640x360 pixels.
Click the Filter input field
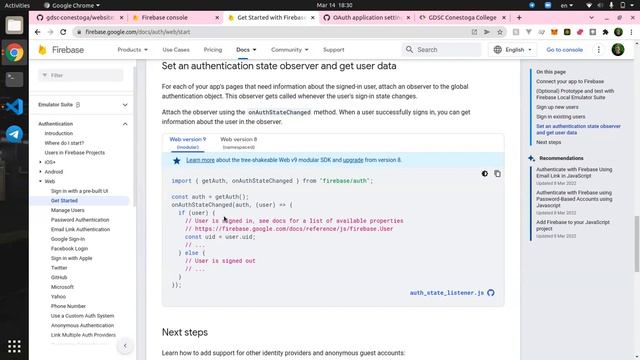(x=81, y=75)
